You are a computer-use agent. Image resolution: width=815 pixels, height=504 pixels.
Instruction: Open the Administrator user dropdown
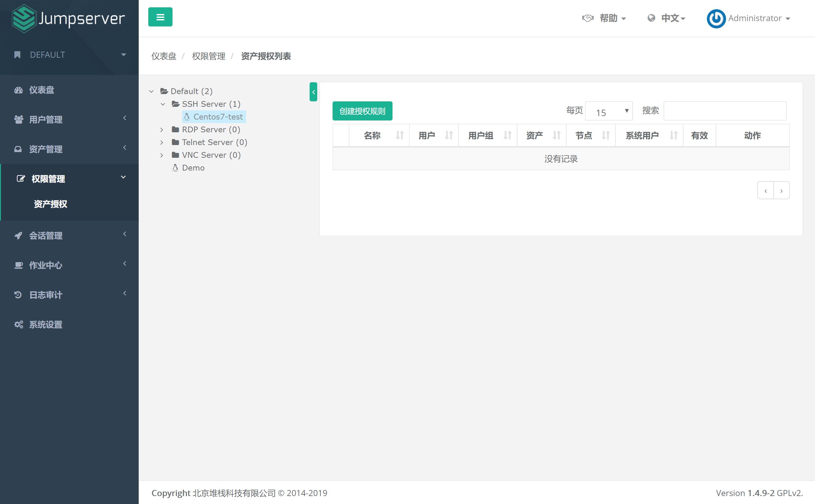[759, 18]
